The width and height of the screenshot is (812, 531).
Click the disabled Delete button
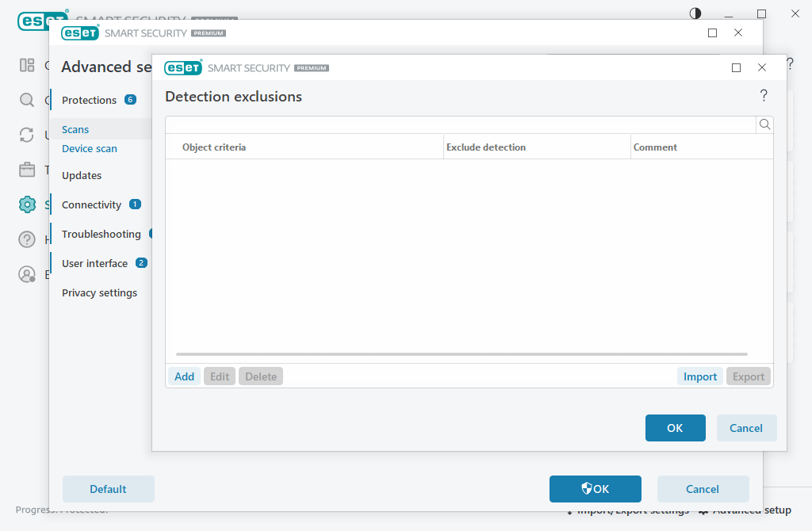(261, 376)
